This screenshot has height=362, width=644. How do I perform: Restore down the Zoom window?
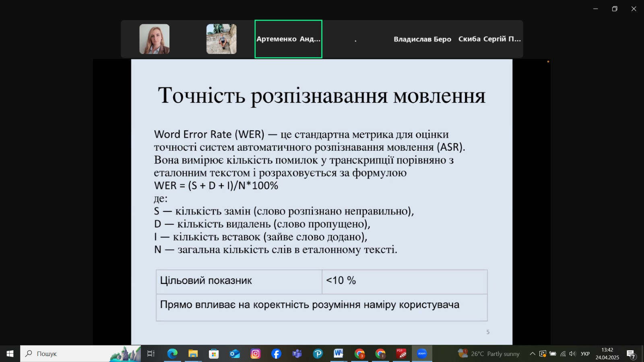click(615, 9)
